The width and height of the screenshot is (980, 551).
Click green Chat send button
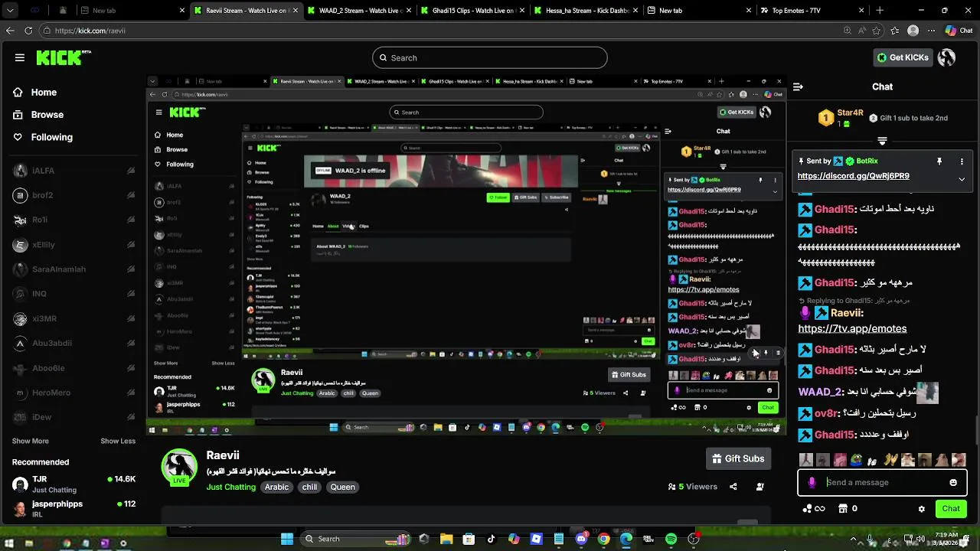click(x=951, y=509)
